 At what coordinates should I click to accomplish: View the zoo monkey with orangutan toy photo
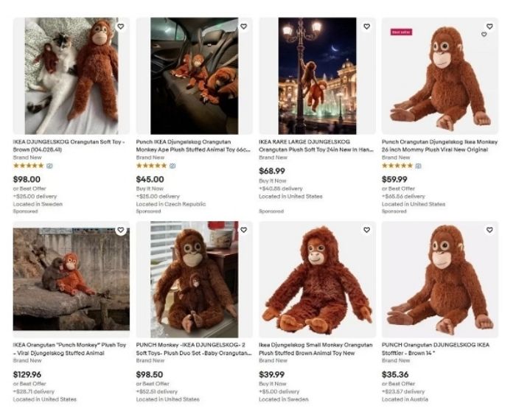(x=72, y=280)
